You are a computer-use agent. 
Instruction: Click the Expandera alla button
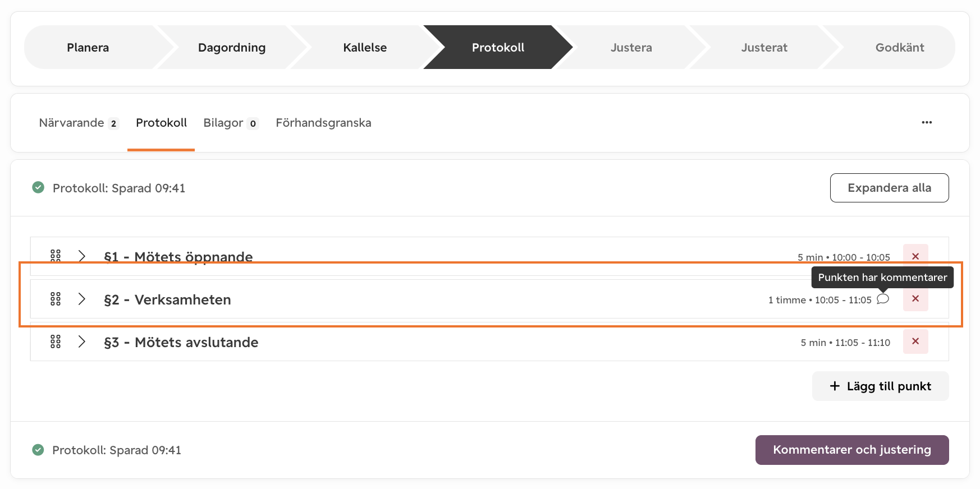click(x=890, y=188)
